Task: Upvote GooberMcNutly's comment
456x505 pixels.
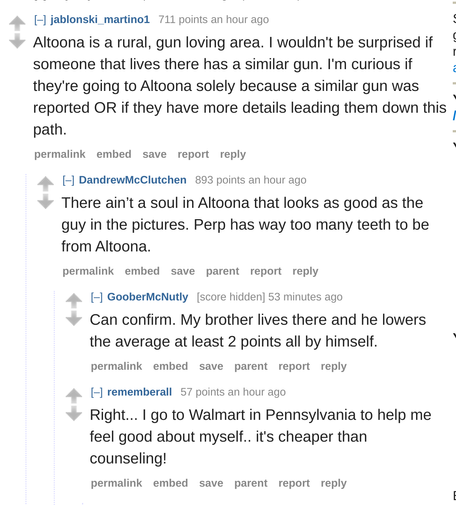Action: (74, 301)
